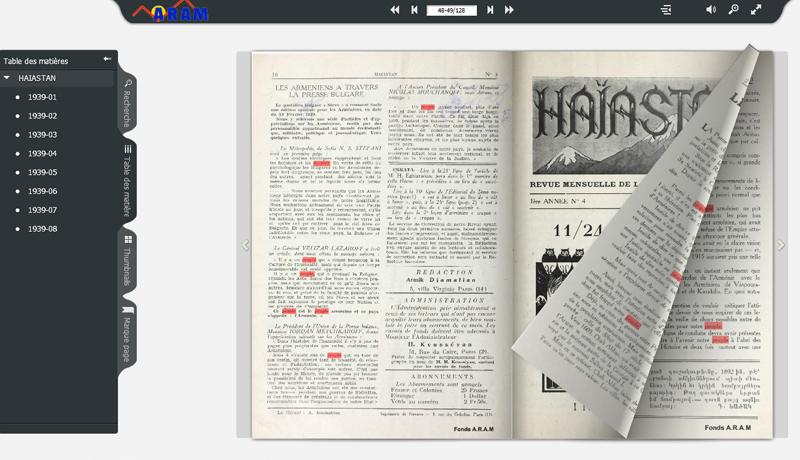
Task: Select the 1939-08 issue entry
Action: pos(42,229)
